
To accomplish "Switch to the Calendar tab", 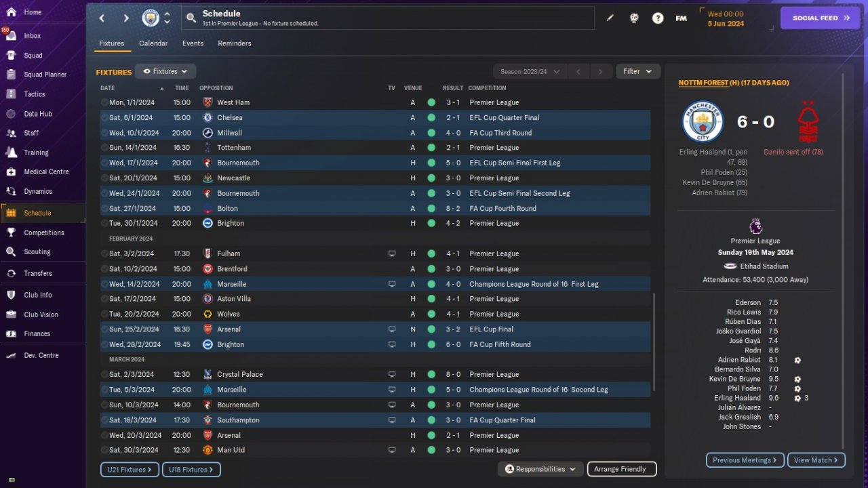I will (x=153, y=43).
